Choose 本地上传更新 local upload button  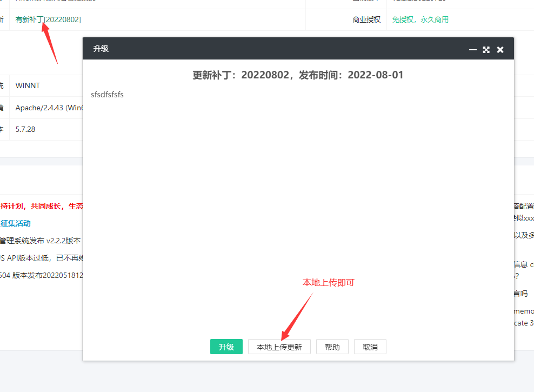click(279, 347)
